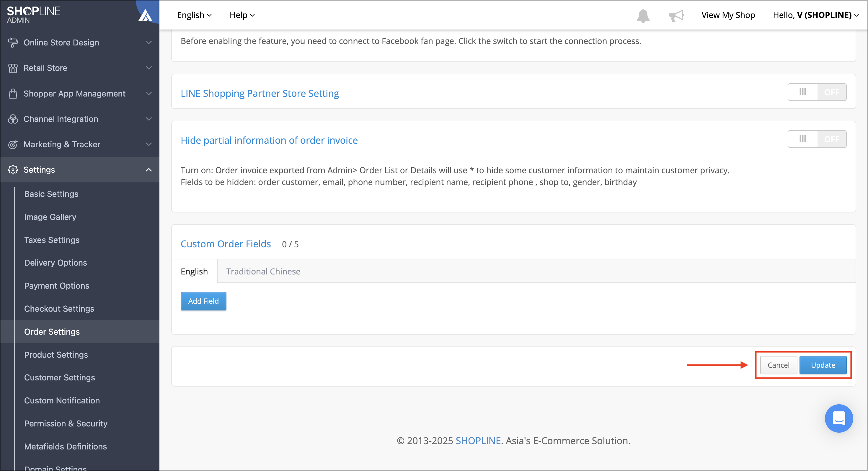Image resolution: width=868 pixels, height=471 pixels.
Task: Click the triangular brand icon in the sidebar header
Action: point(146,15)
